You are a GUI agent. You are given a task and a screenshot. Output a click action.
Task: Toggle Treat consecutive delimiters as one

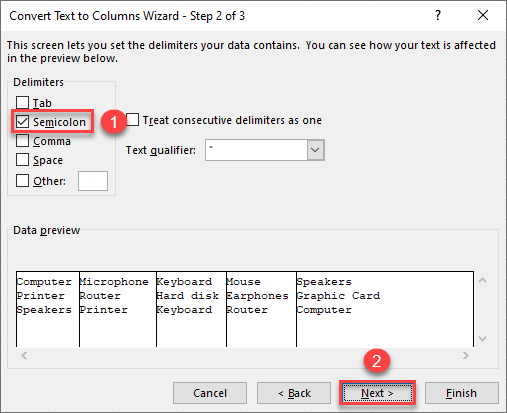tap(132, 119)
